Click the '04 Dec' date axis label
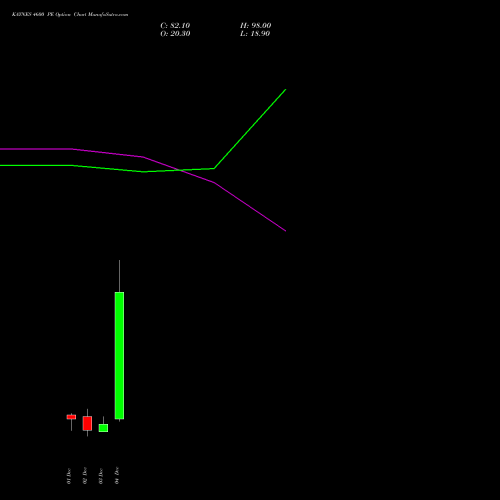The width and height of the screenshot is (500, 500). tap(117, 476)
